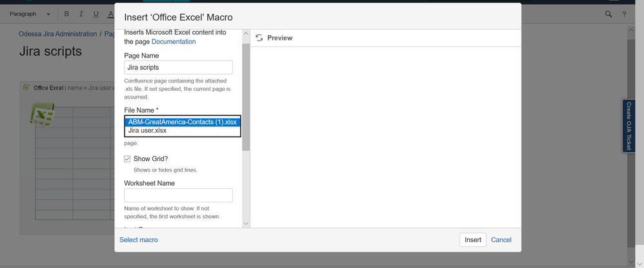Toggle Bold formatting in editor toolbar
The height and width of the screenshot is (268, 644).
coord(66,14)
